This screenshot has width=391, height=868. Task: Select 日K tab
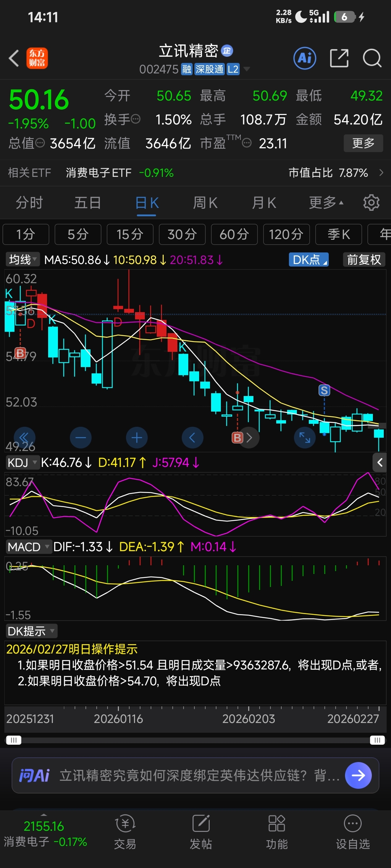pos(147,203)
